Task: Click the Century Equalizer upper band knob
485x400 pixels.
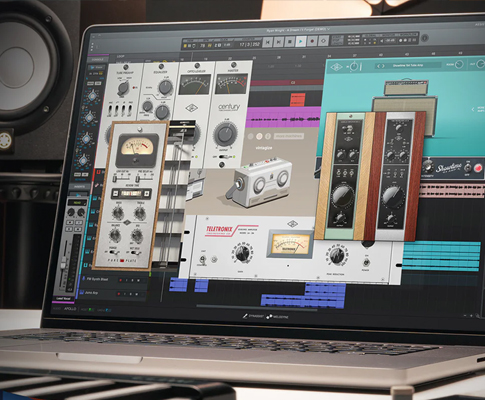Action: [x=165, y=87]
